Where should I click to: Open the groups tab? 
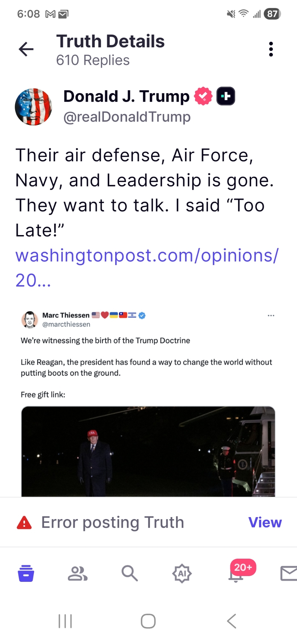tap(78, 573)
